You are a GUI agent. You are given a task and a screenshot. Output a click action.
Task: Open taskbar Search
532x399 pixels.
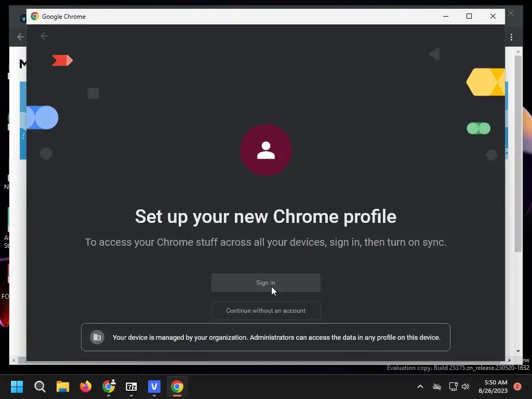tap(39, 387)
